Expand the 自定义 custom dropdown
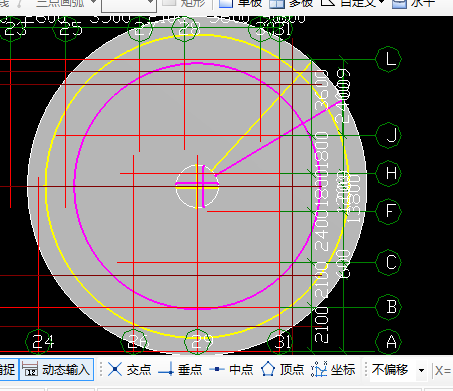Image resolution: width=453 pixels, height=391 pixels. [381, 3]
